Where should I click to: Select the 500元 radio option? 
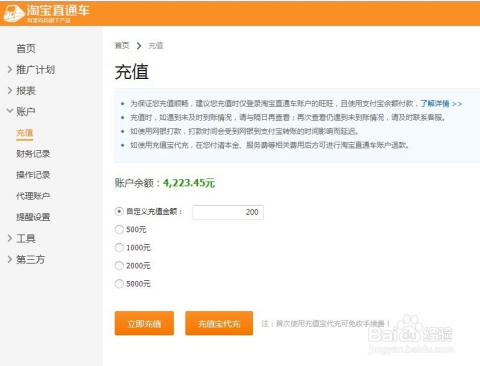pos(119,229)
